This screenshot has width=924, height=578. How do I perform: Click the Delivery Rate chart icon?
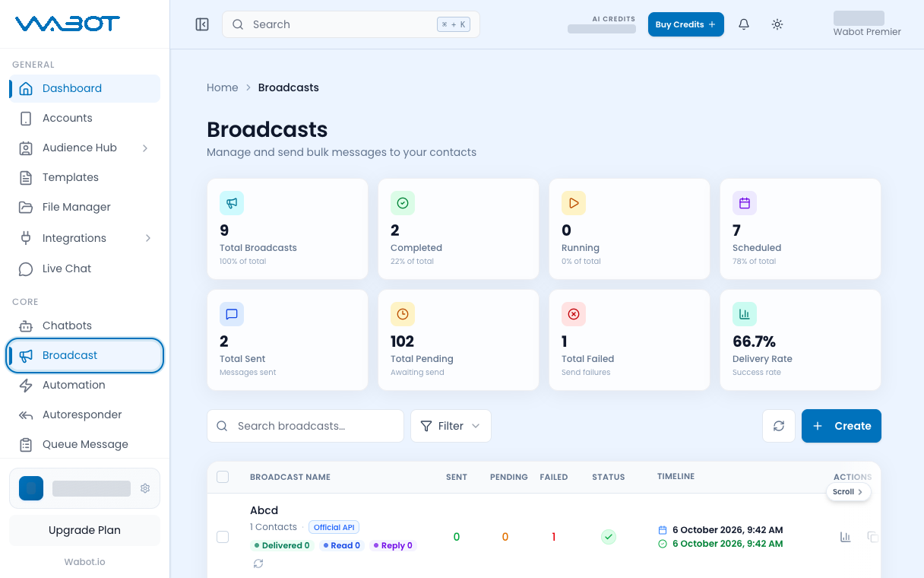[745, 314]
